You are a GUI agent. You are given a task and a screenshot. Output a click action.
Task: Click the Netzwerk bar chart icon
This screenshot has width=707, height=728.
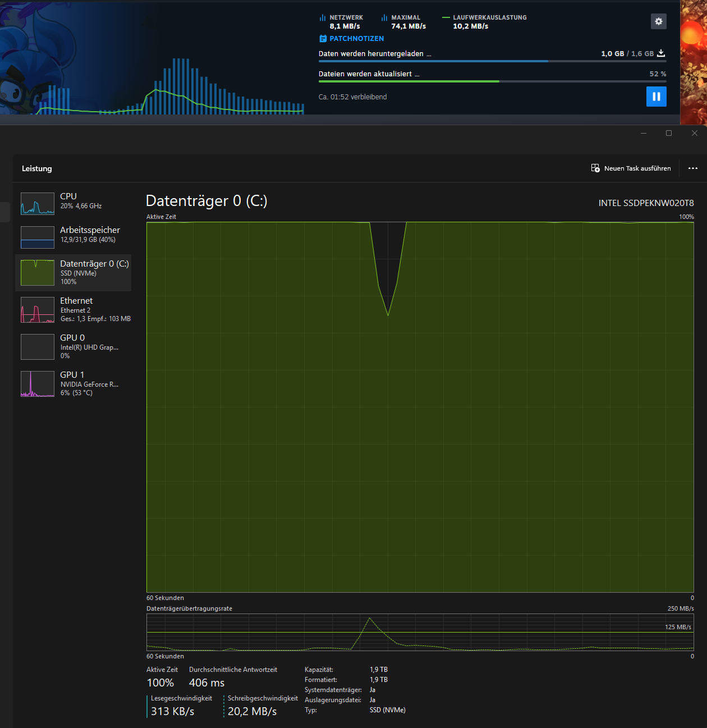click(x=323, y=18)
